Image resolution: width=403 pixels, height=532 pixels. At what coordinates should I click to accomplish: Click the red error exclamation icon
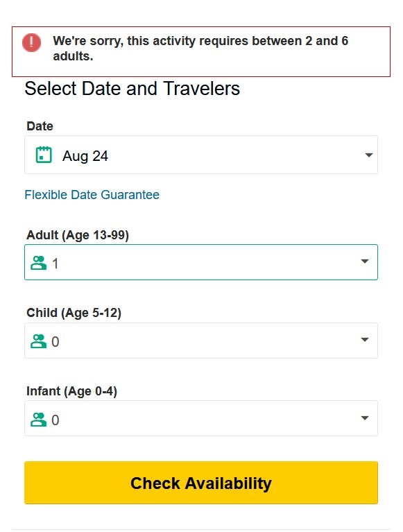tap(31, 42)
